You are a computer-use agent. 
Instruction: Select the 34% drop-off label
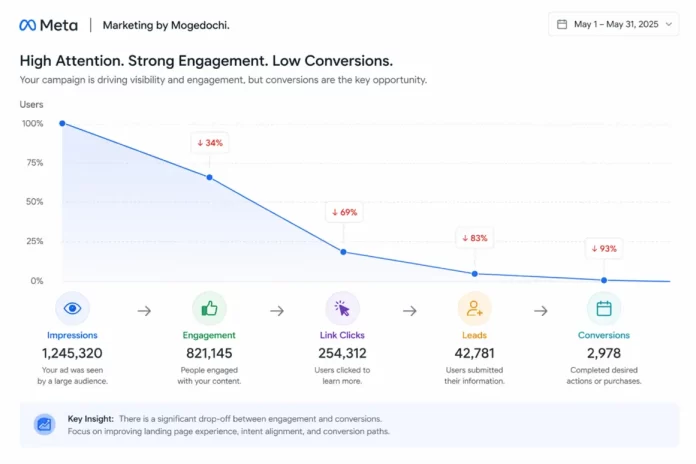coord(210,143)
